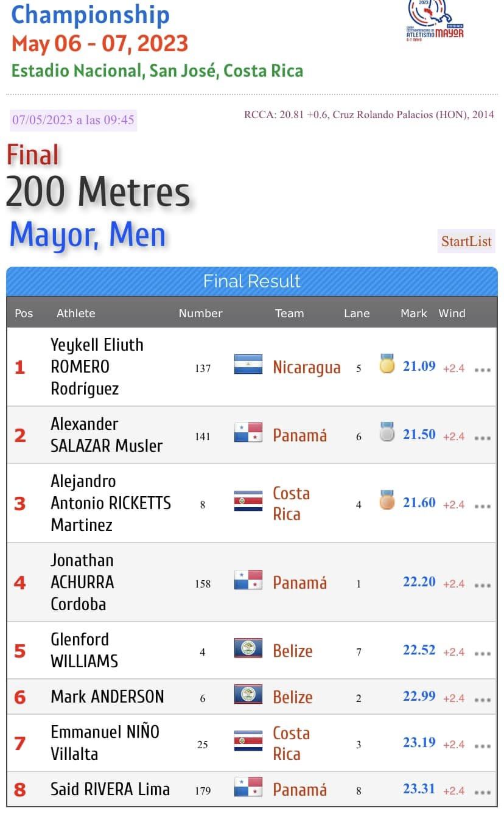This screenshot has height=814, width=504.
Task: Click the Final Result blue header bar
Action: tap(252, 281)
